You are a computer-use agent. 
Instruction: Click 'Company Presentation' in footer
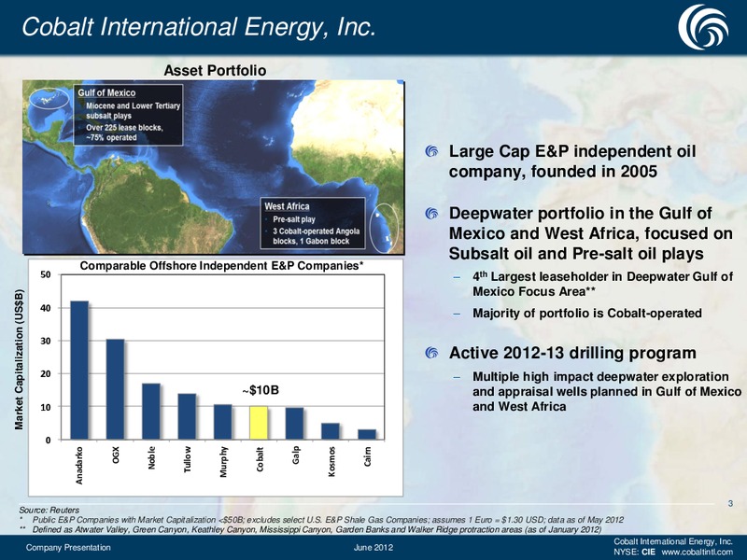tap(68, 548)
